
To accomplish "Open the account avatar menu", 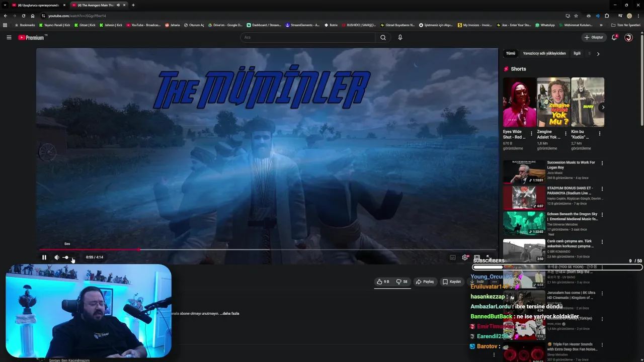I will [x=628, y=37].
